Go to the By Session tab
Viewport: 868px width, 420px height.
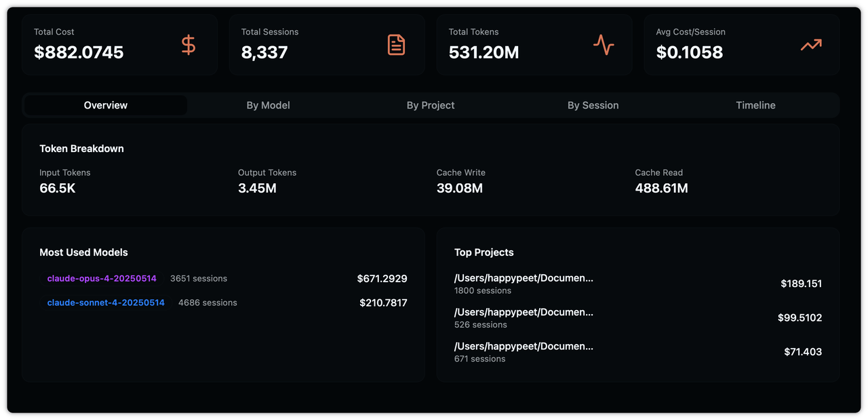coord(593,105)
